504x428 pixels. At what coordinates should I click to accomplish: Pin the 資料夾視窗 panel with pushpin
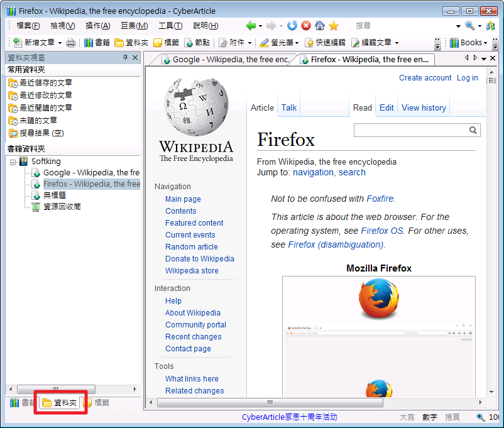tap(125, 58)
